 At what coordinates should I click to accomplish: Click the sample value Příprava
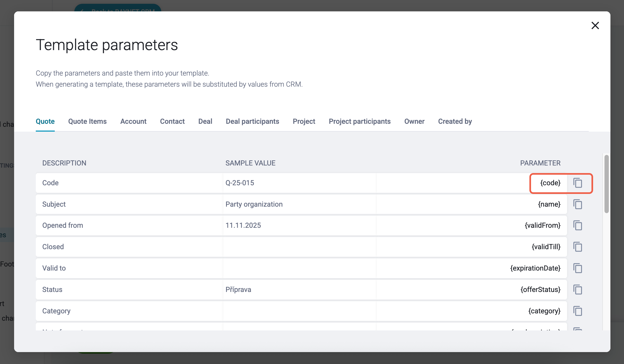pos(238,290)
